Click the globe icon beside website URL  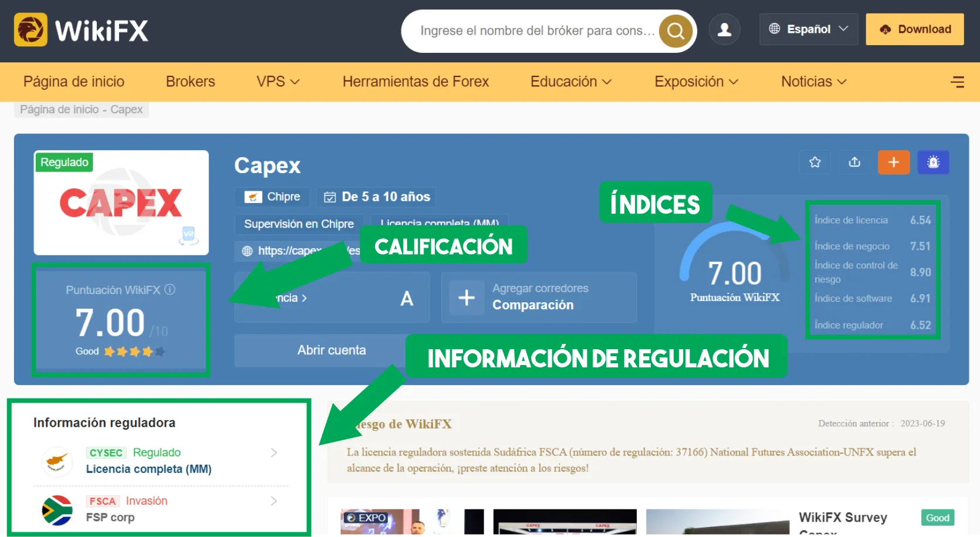[247, 251]
